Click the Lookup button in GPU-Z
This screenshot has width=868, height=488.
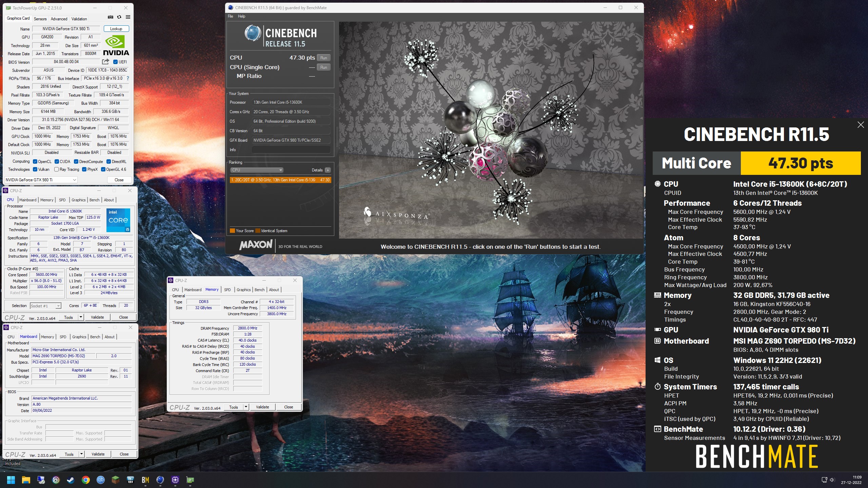coord(116,29)
